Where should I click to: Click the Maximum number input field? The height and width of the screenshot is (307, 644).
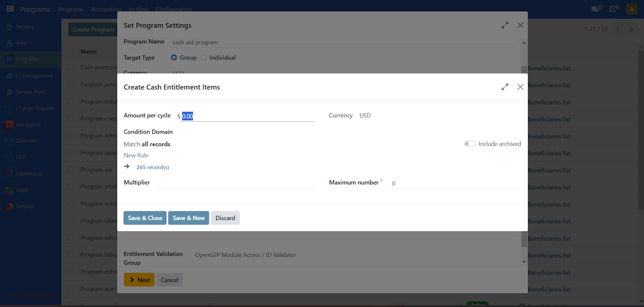point(456,183)
